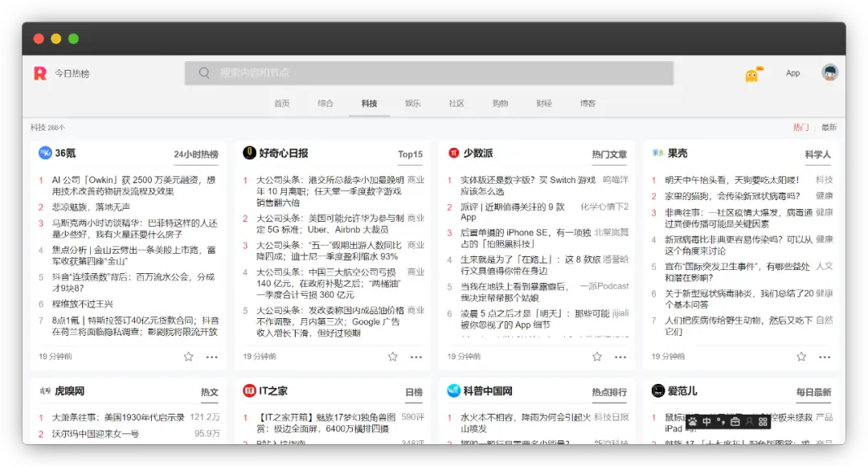The height and width of the screenshot is (466, 868).
Task: Focus the search input field
Action: pyautogui.click(x=429, y=73)
